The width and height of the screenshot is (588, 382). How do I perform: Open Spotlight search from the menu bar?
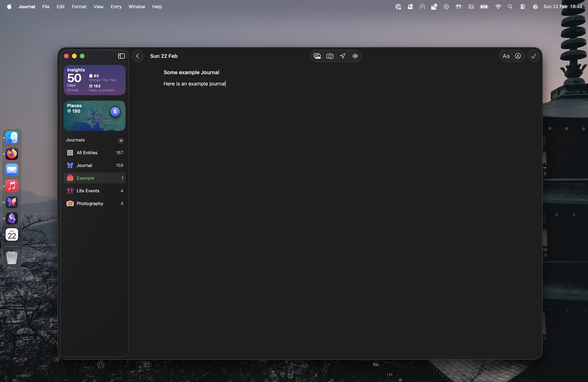coord(510,7)
